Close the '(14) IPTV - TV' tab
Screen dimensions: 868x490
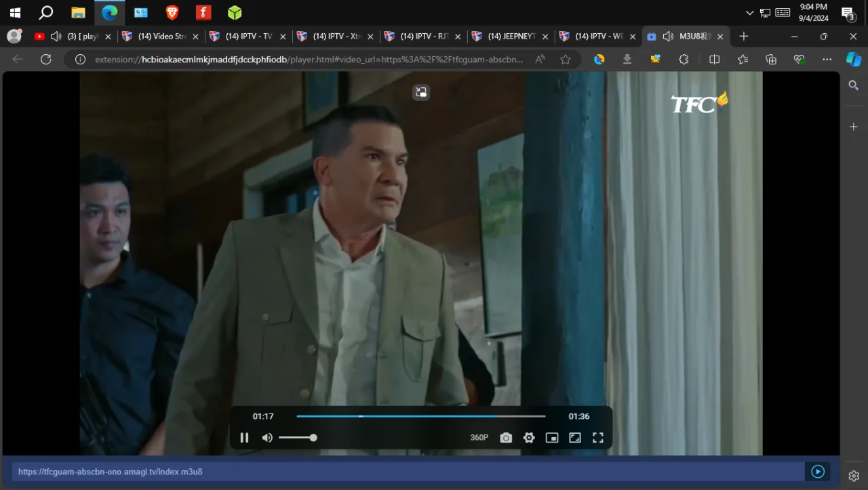(283, 37)
